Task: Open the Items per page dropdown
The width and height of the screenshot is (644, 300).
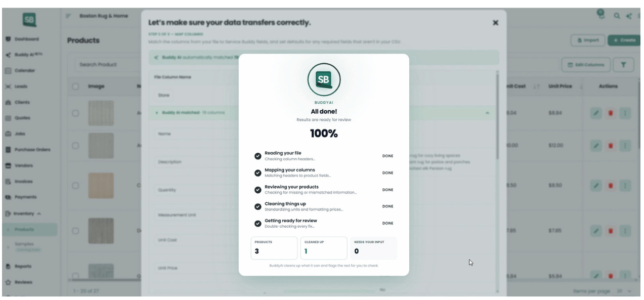Action: click(x=624, y=291)
